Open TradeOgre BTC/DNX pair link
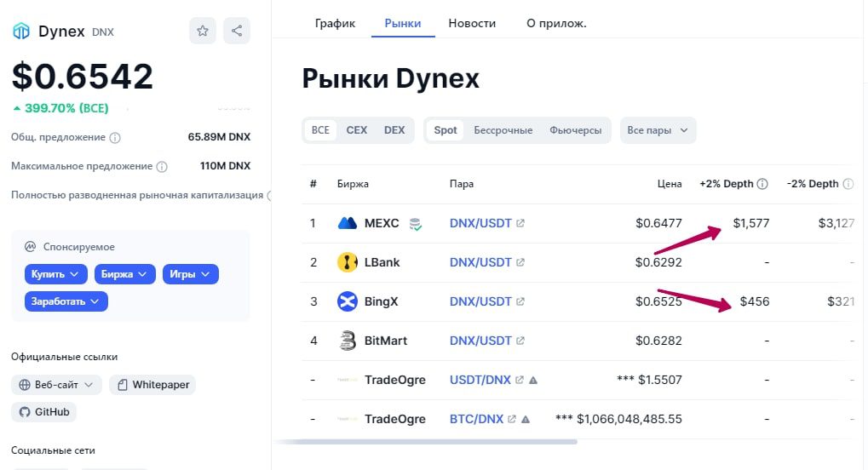868x470 pixels. click(477, 419)
